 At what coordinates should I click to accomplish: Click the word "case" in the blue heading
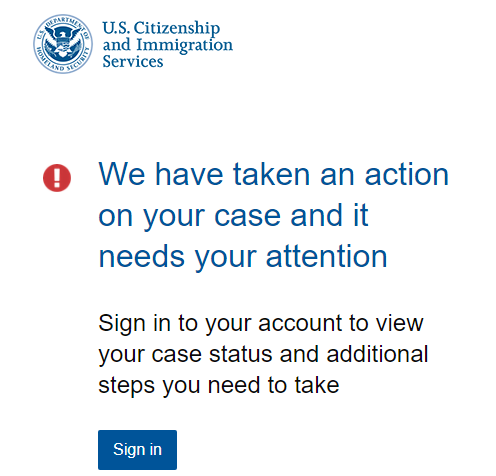pyautogui.click(x=247, y=216)
